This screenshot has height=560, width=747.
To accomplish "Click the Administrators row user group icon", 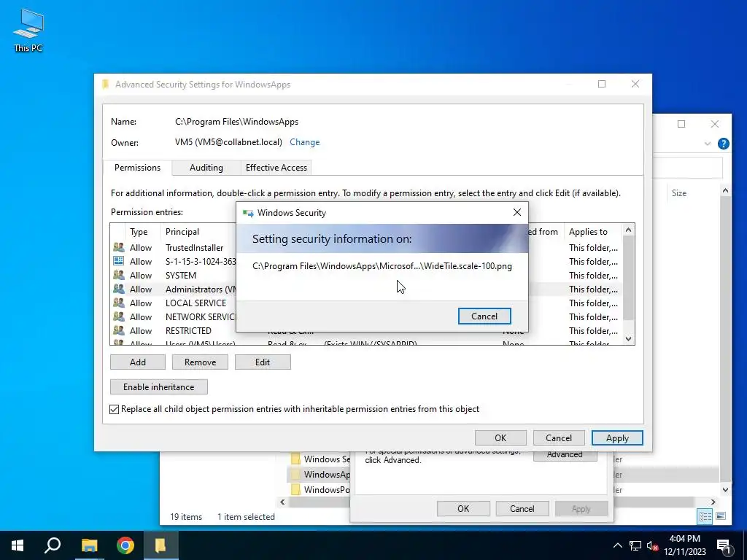I will click(x=119, y=289).
